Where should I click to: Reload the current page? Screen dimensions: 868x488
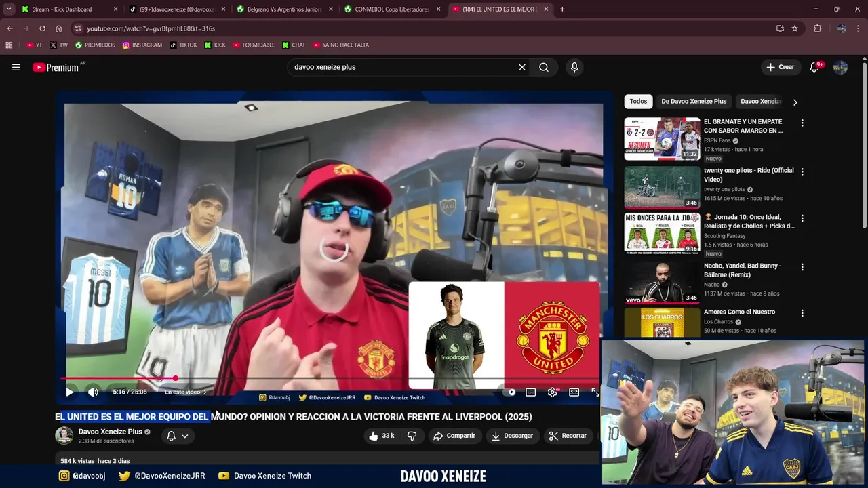point(42,28)
